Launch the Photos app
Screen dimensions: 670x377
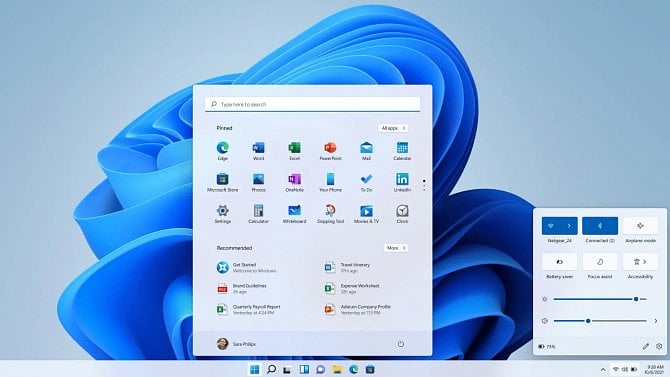[259, 183]
